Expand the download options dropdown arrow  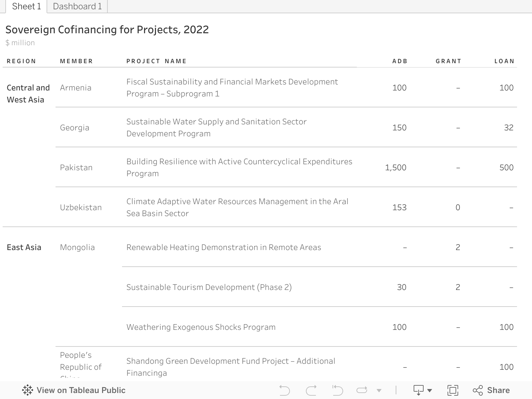pos(430,391)
